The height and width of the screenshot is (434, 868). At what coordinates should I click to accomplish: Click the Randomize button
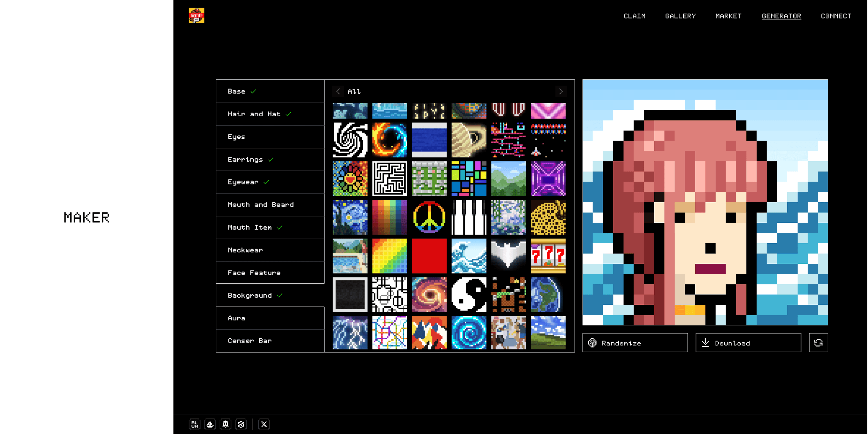click(635, 343)
